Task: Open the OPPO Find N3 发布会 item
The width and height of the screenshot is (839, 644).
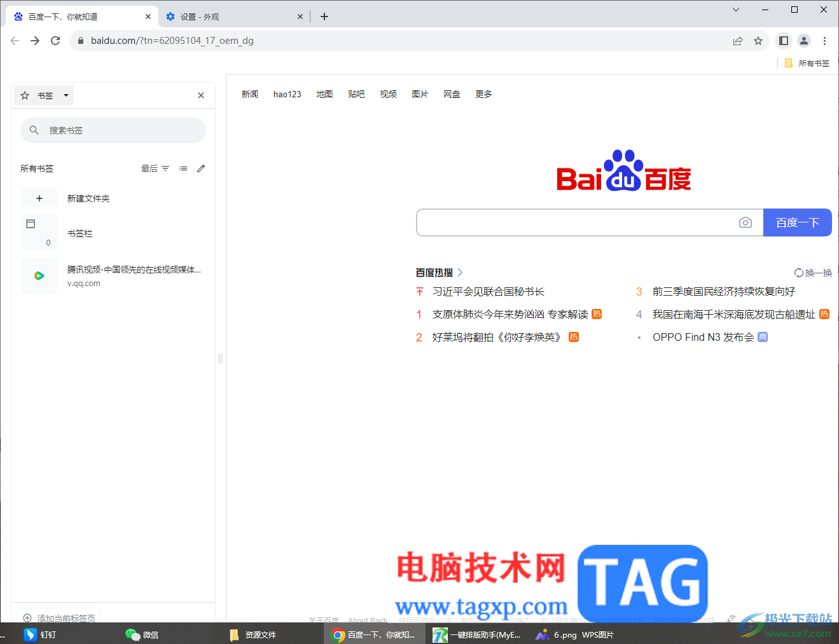Action: pyautogui.click(x=703, y=338)
